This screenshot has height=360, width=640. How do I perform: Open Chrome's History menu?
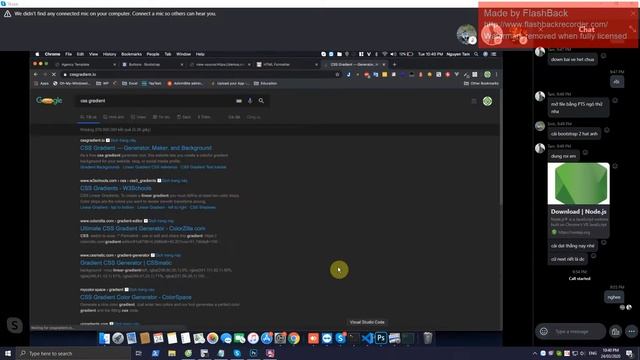pos(109,54)
